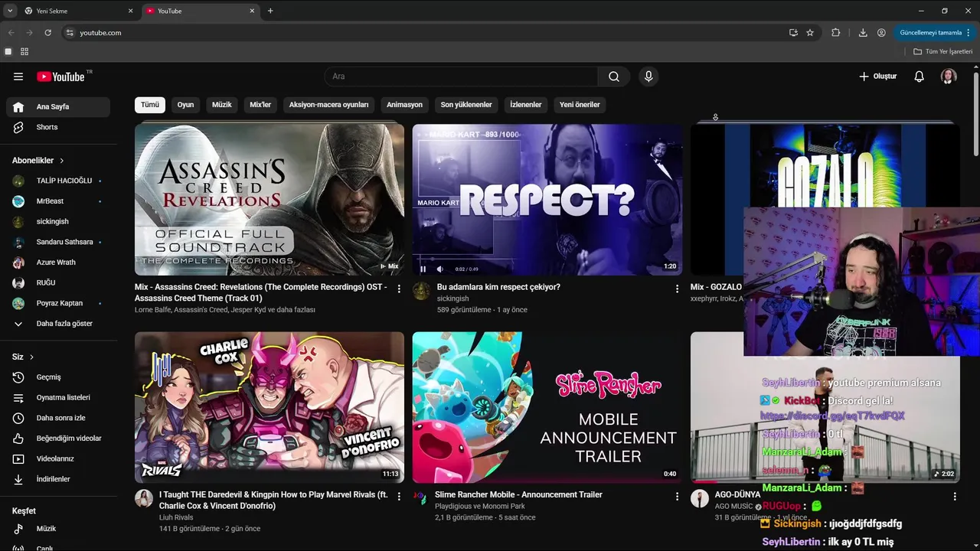Open Slime Rancher Mobile trailer thumbnail
This screenshot has width=980, height=551.
tap(547, 407)
